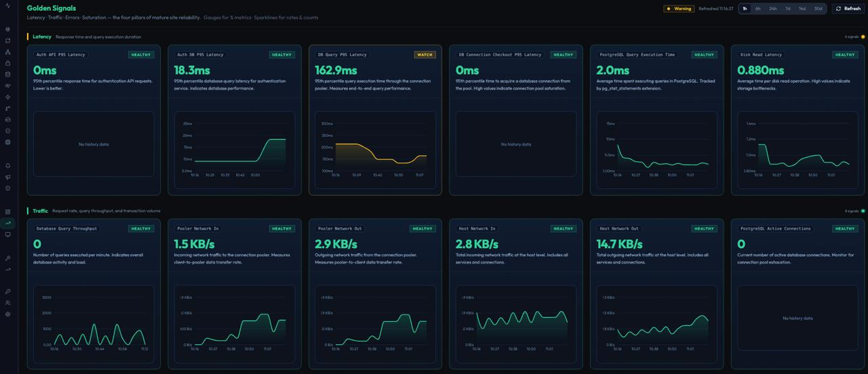Open the database cylinder sidebar icon
This screenshot has height=374, width=868.
coord(8,75)
